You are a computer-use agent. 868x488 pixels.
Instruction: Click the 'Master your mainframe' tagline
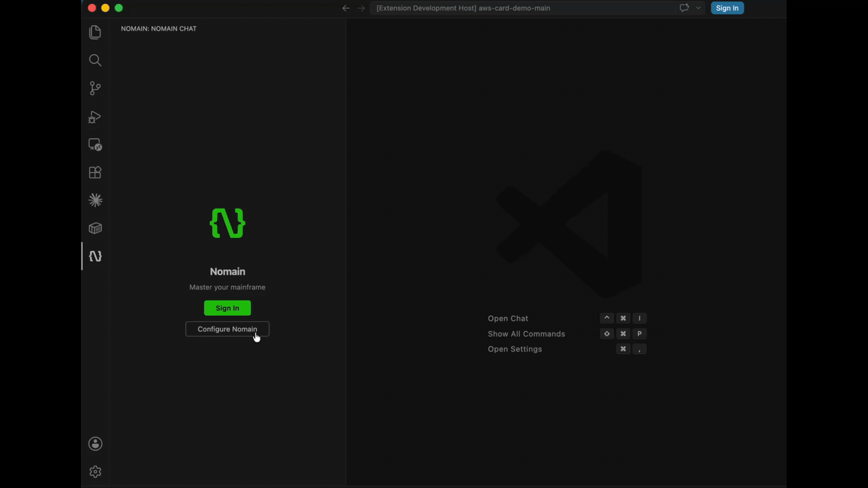click(x=227, y=287)
